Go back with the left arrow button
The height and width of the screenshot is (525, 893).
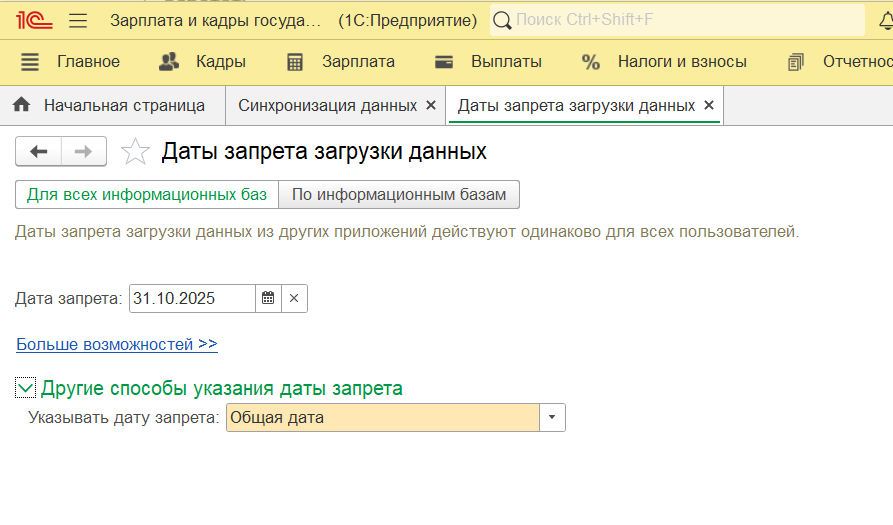[39, 152]
